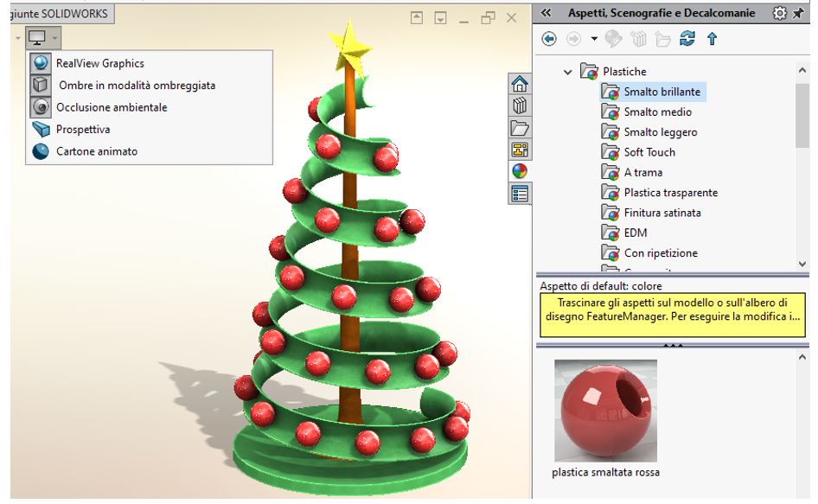Open the Design Library tab

pos(520,106)
